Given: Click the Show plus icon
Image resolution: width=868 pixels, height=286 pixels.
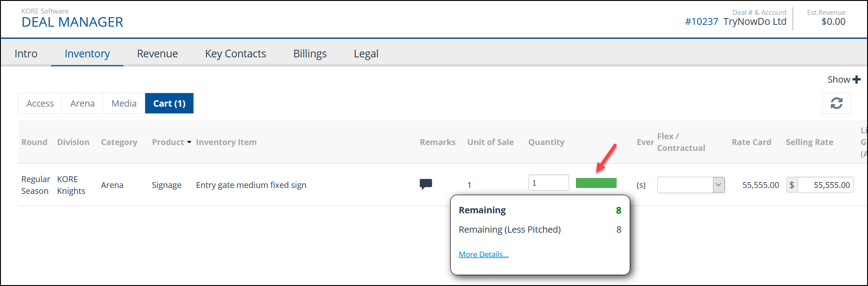Looking at the screenshot, I should pyautogui.click(x=856, y=80).
